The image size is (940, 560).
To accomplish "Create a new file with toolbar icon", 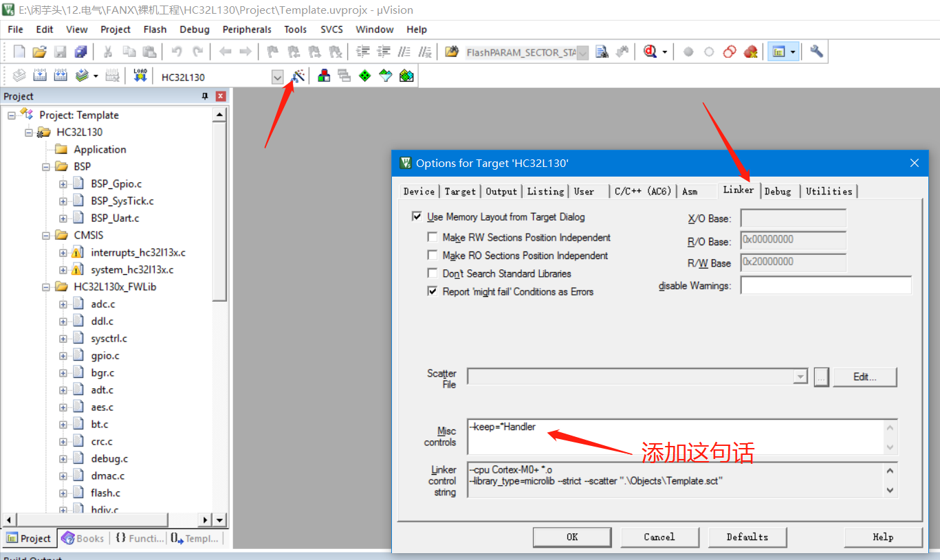I will pos(19,52).
